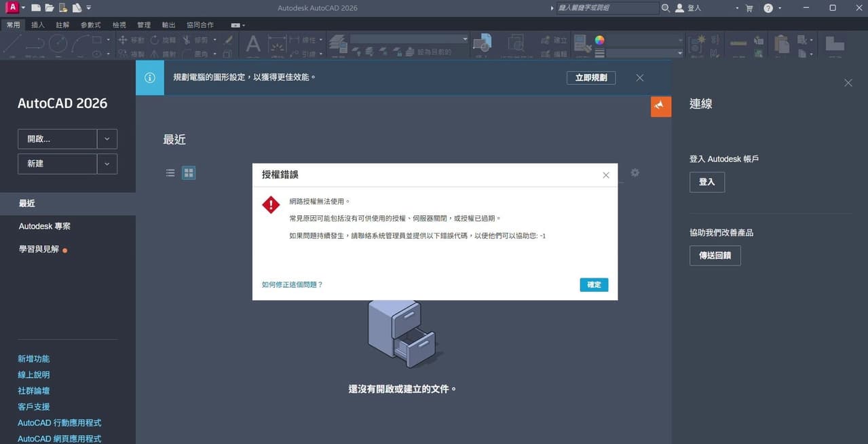Open the object color wheel in the ribbon

click(599, 40)
